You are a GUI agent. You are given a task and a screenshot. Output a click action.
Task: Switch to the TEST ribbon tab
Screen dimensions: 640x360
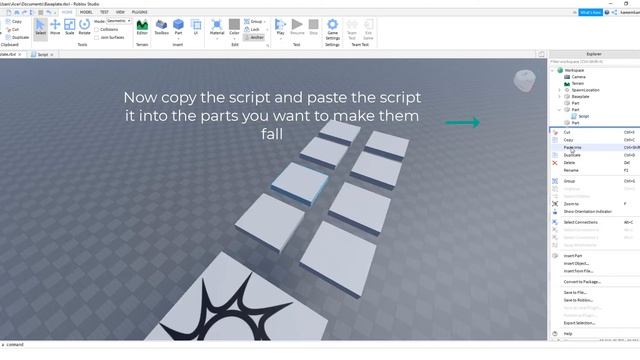pos(104,12)
